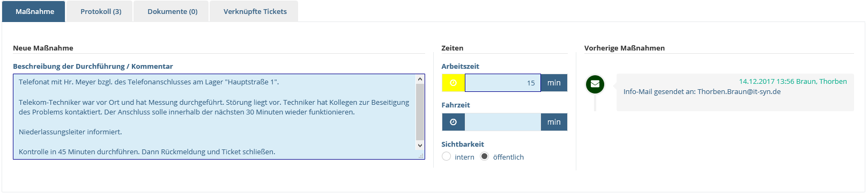The image size is (868, 194).
Task: Click the green envelope icon in Vorherige Maßnahmen
Action: click(595, 84)
